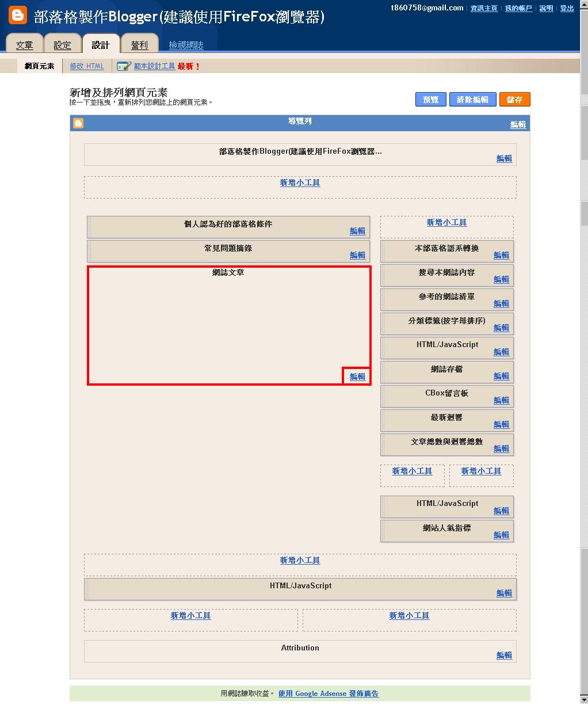Edit the 文章總數與迴響總數 widget
This screenshot has height=704, width=588.
(501, 448)
